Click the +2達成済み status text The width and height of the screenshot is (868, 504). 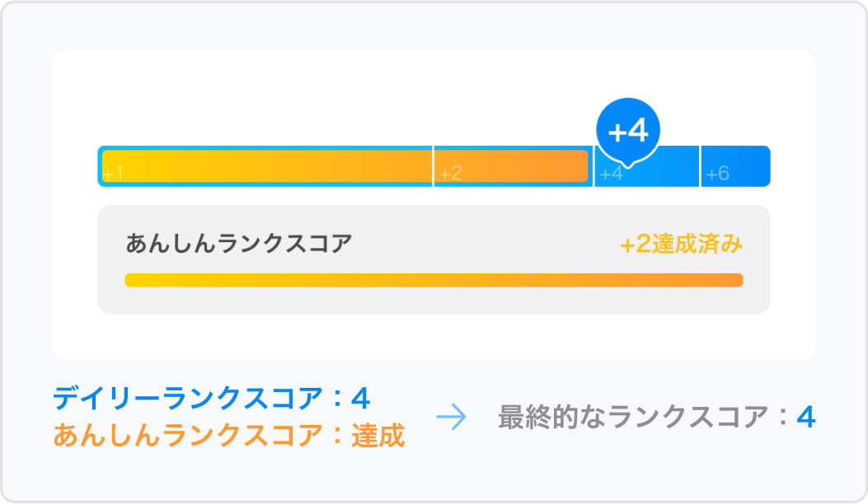point(681,245)
